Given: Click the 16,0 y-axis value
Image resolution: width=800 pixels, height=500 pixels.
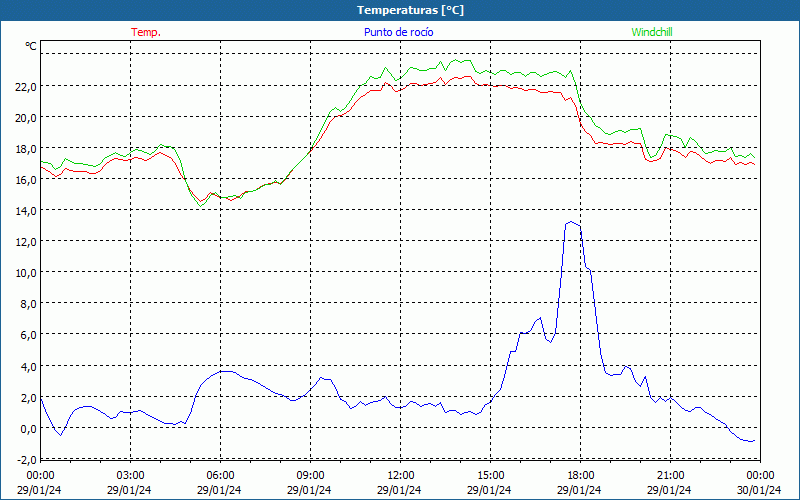Looking at the screenshot, I should [26, 180].
